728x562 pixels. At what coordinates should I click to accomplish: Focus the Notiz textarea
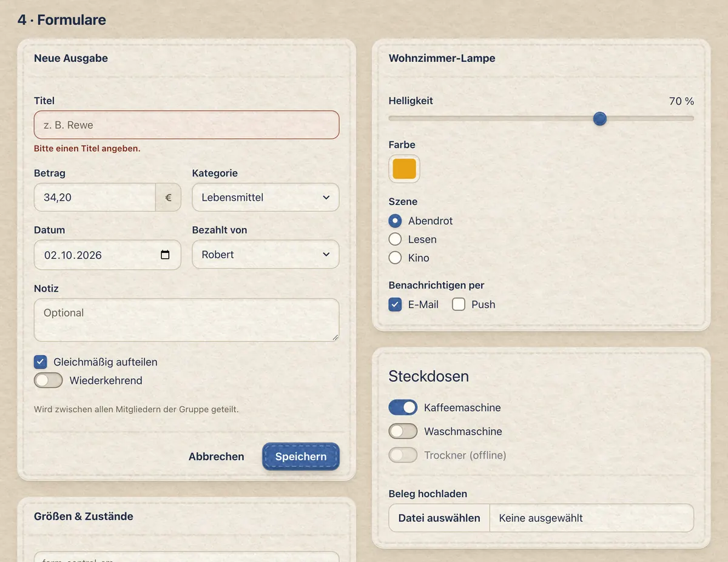(186, 320)
